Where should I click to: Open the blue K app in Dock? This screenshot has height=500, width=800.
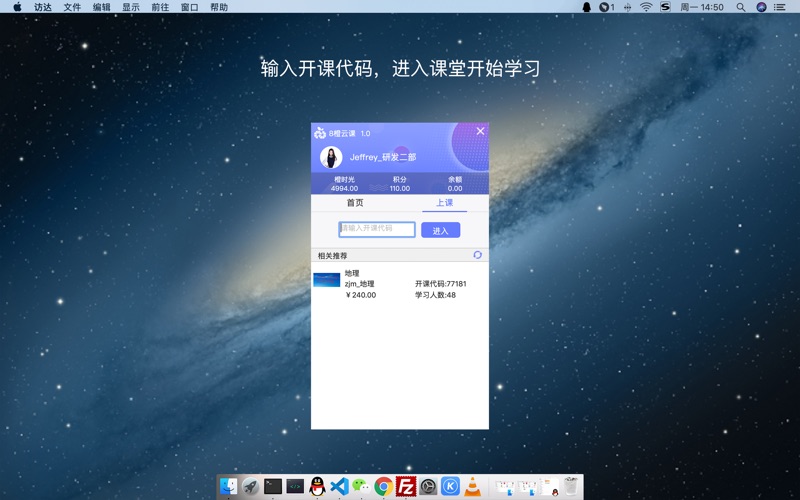(x=450, y=486)
